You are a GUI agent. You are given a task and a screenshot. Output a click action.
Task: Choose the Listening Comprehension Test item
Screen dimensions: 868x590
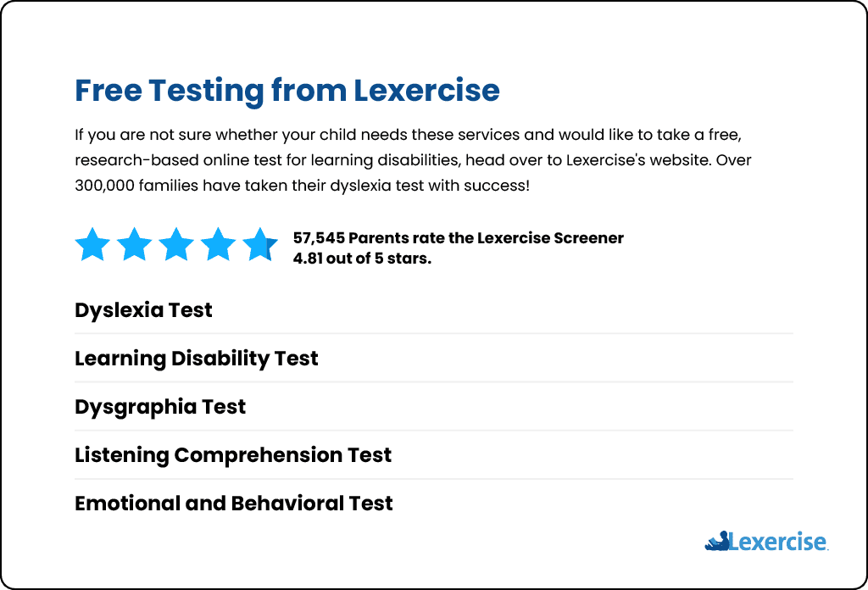(233, 455)
